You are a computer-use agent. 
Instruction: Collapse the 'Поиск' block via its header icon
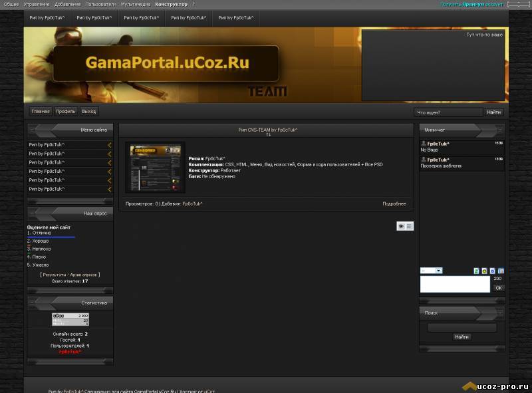(500, 313)
